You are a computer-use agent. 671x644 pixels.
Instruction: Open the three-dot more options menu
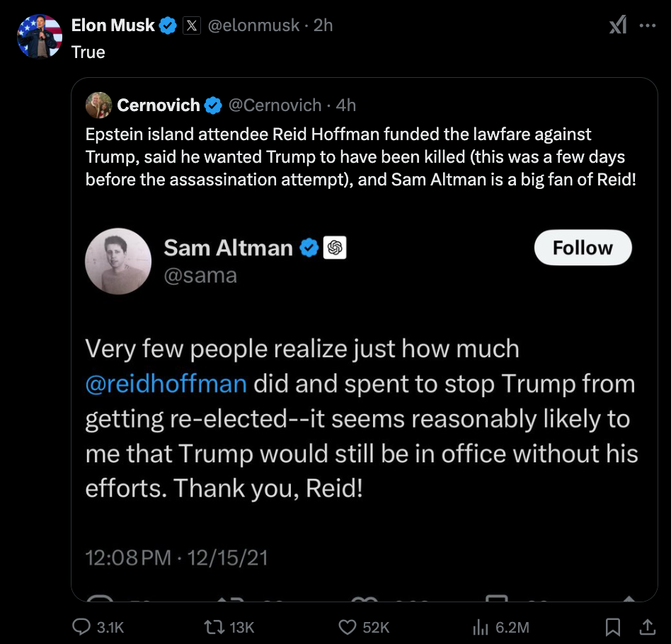(x=648, y=25)
